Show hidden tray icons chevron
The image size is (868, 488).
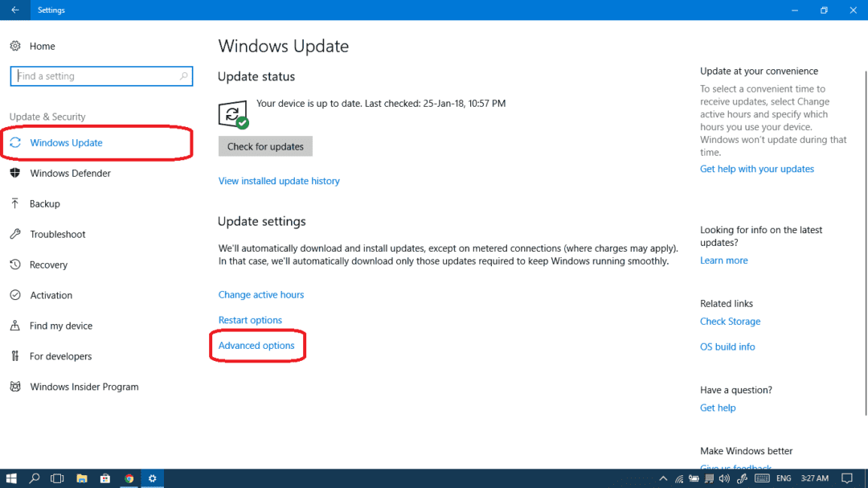pyautogui.click(x=662, y=478)
